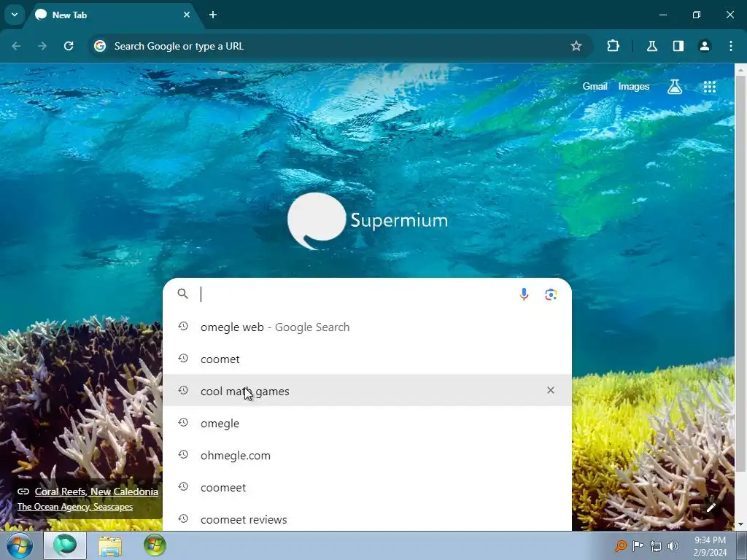
Task: Open Action Center flag tray icon
Action: (x=638, y=545)
